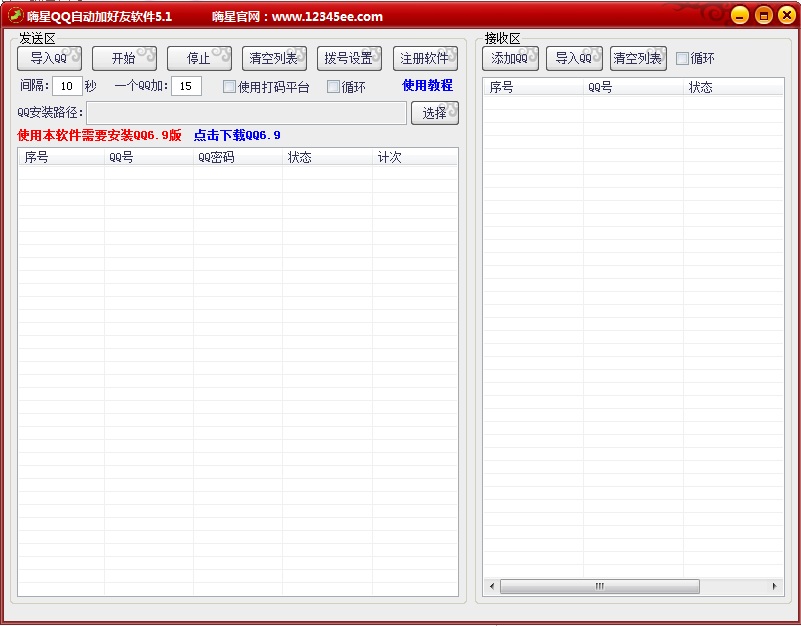Open the 使用教程 link
This screenshot has width=801, height=626.
(x=427, y=86)
